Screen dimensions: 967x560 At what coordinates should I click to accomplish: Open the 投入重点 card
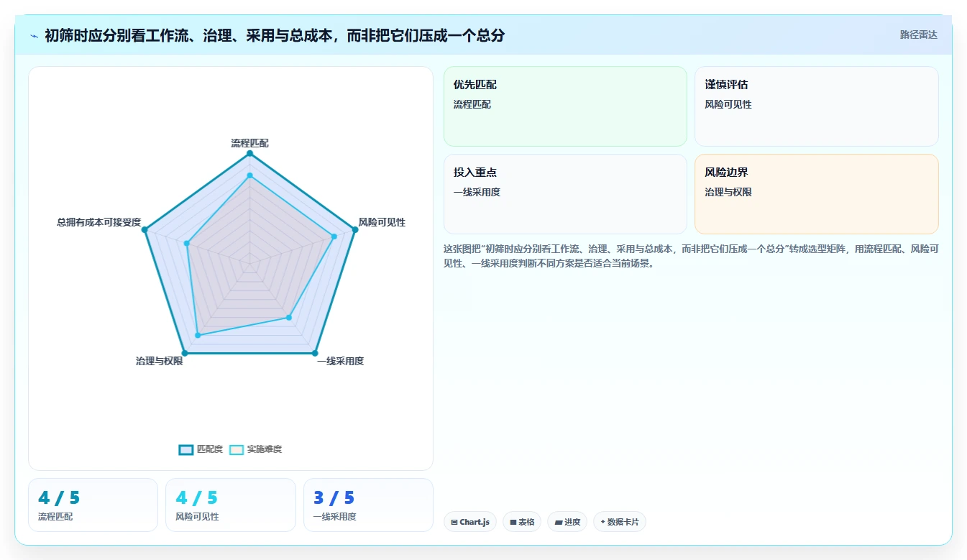coord(565,194)
